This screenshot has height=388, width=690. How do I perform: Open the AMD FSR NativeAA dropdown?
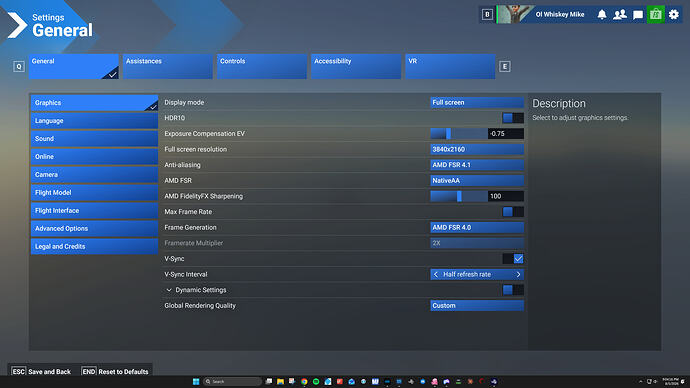pos(477,180)
